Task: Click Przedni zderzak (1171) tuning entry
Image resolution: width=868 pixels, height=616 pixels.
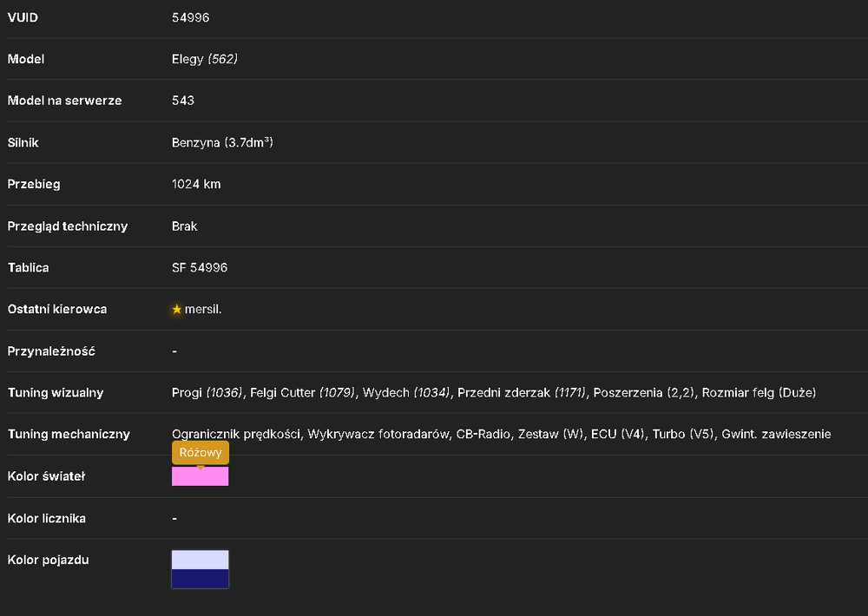Action: click(x=522, y=393)
